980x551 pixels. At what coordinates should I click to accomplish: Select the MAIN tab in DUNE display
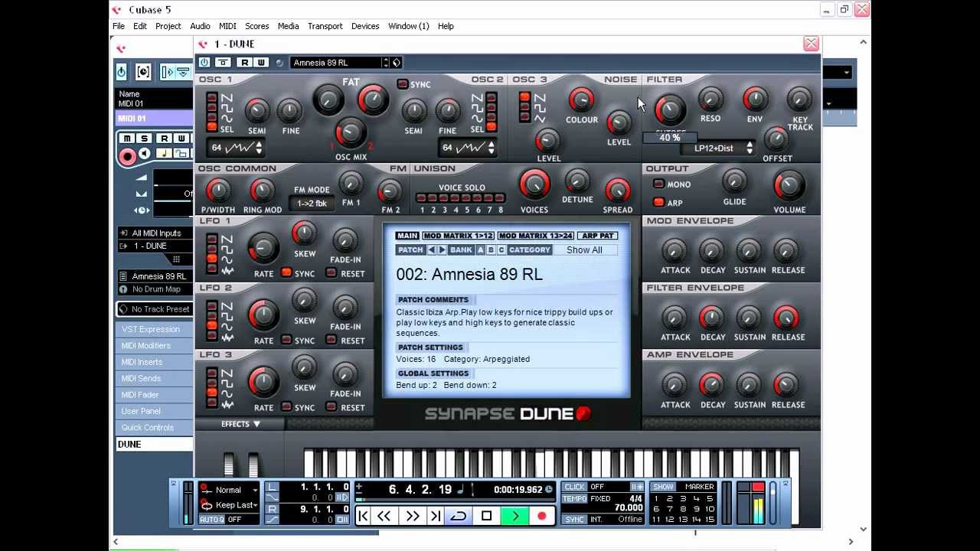coord(407,236)
